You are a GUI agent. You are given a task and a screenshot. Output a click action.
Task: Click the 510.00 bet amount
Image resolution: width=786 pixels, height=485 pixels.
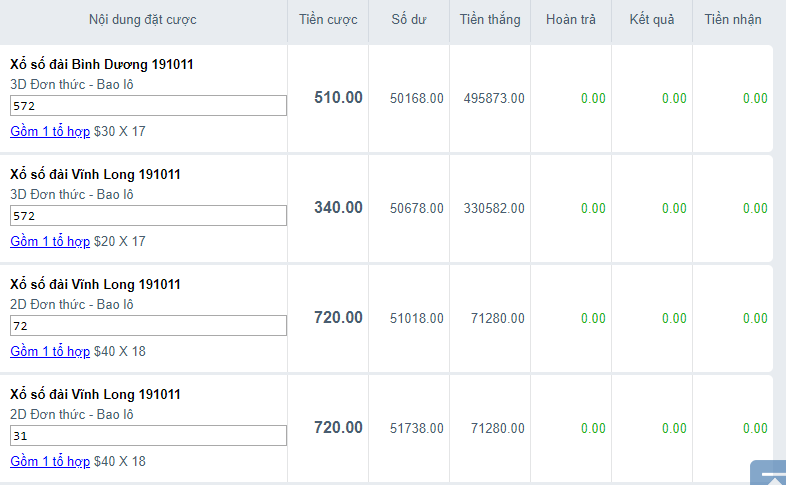click(x=338, y=98)
